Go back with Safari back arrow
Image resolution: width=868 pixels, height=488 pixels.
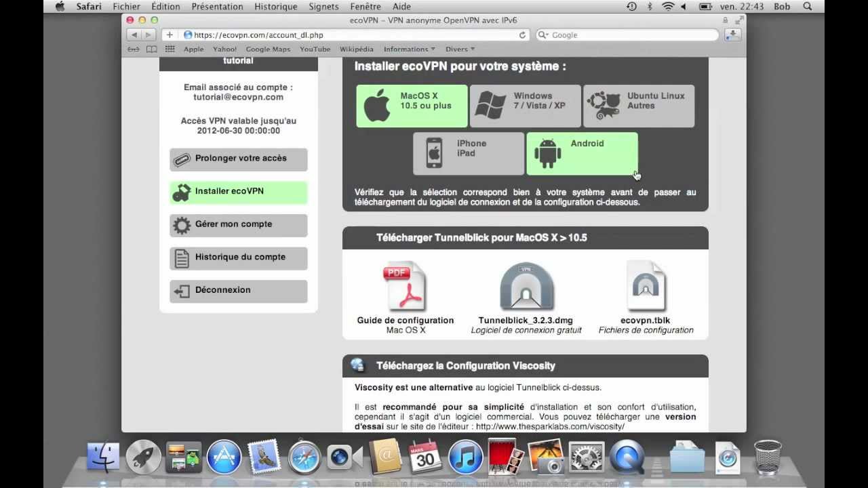click(134, 35)
